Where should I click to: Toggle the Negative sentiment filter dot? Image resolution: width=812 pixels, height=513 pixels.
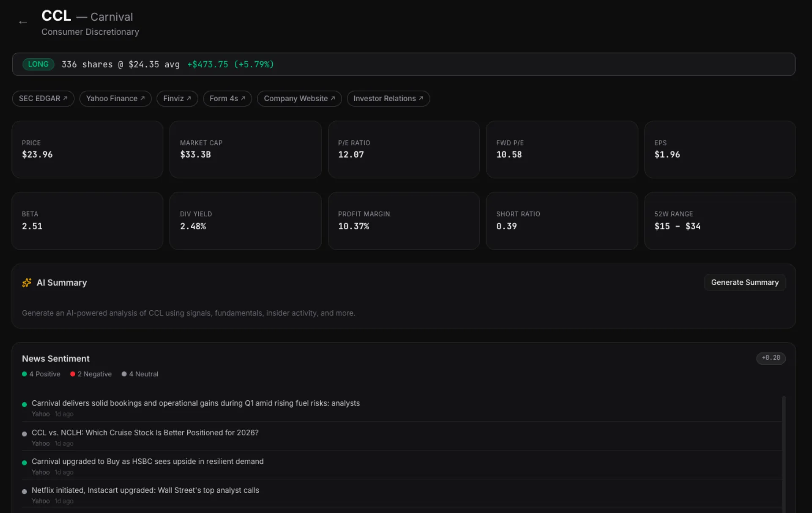(x=73, y=374)
